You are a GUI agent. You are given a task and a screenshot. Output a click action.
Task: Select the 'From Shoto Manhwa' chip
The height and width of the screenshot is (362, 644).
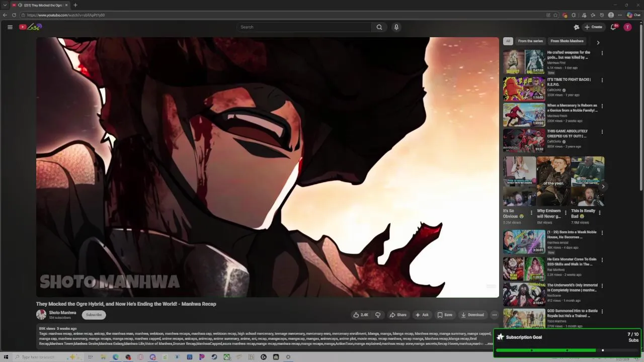(567, 41)
